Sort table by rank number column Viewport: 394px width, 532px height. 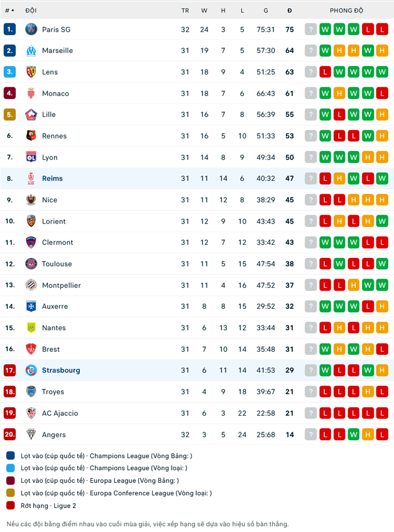tap(10, 10)
